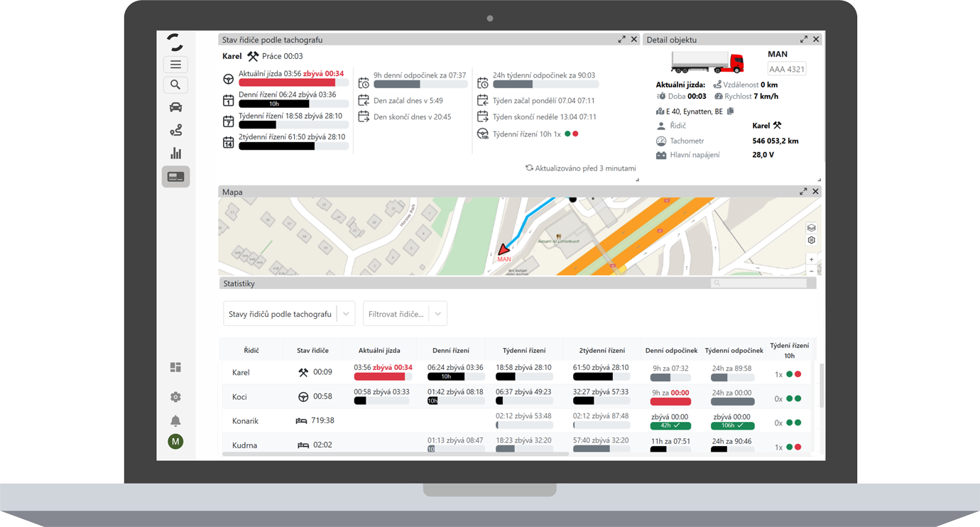Select the tachograph card icon in the sidebar

(x=175, y=177)
